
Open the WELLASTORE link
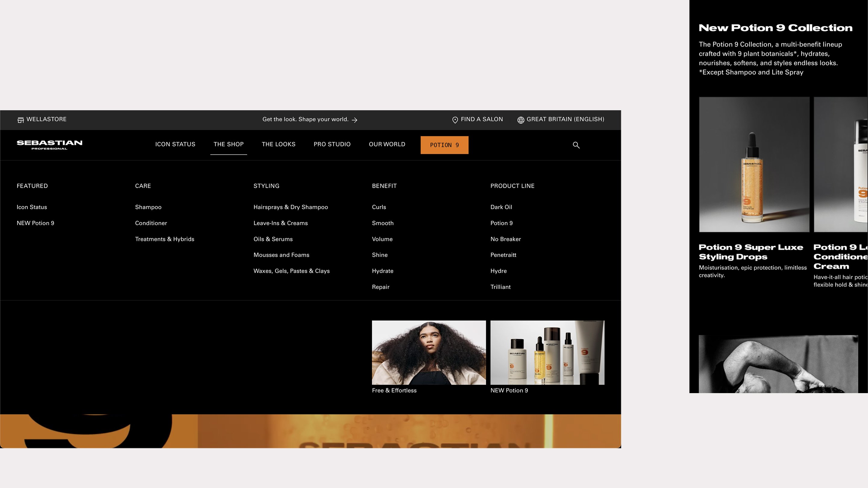(x=46, y=119)
